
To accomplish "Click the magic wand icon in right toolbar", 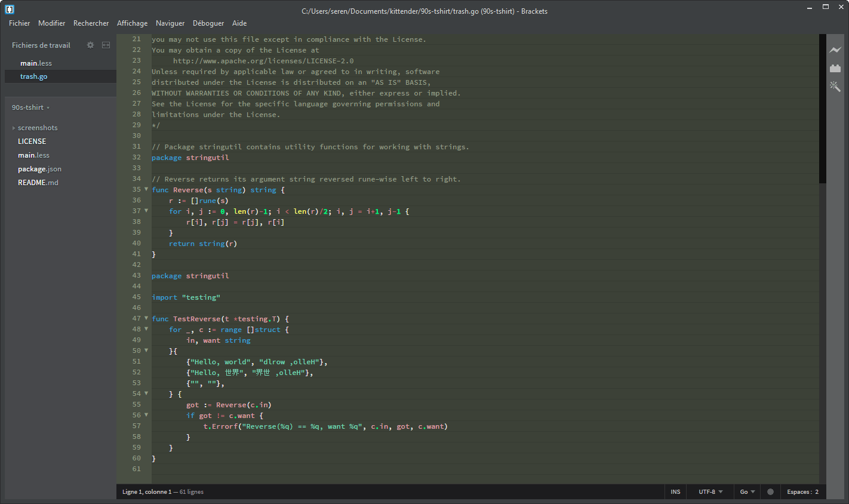I will pyautogui.click(x=835, y=87).
